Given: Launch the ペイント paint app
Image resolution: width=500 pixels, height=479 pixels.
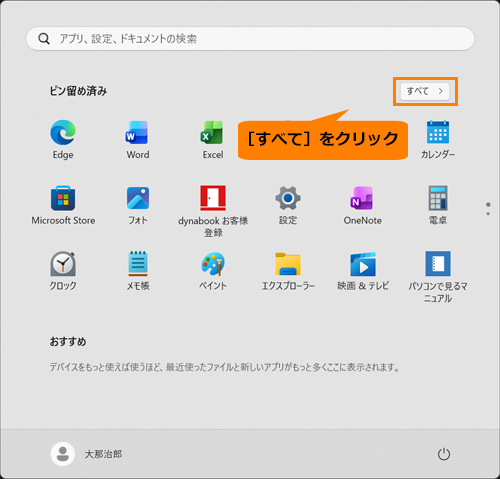Looking at the screenshot, I should (x=213, y=271).
